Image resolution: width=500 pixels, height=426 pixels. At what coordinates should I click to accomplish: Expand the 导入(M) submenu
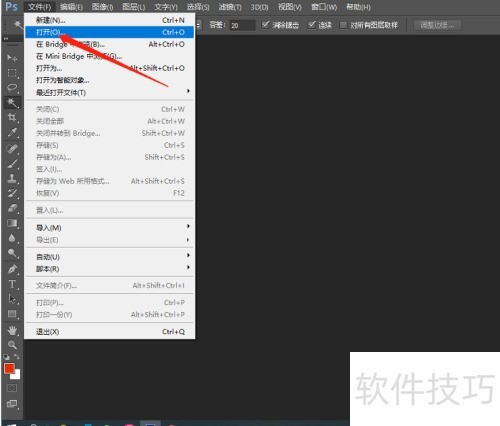pyautogui.click(x=109, y=228)
